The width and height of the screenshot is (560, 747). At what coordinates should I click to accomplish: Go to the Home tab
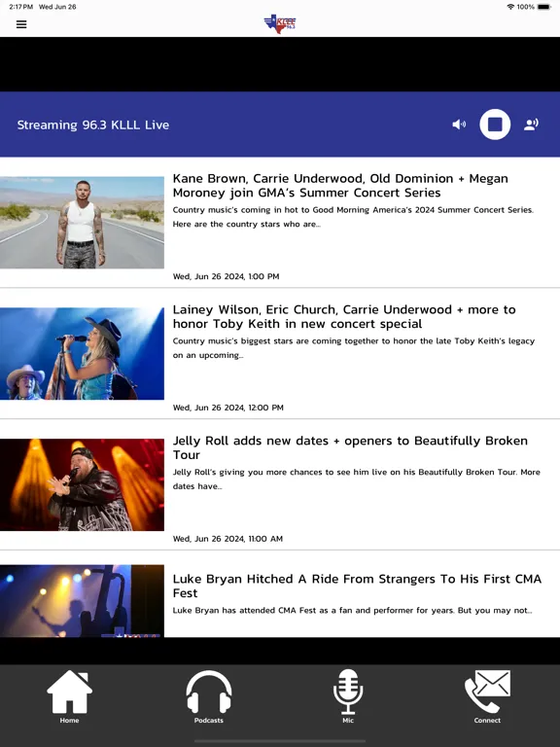pyautogui.click(x=70, y=696)
